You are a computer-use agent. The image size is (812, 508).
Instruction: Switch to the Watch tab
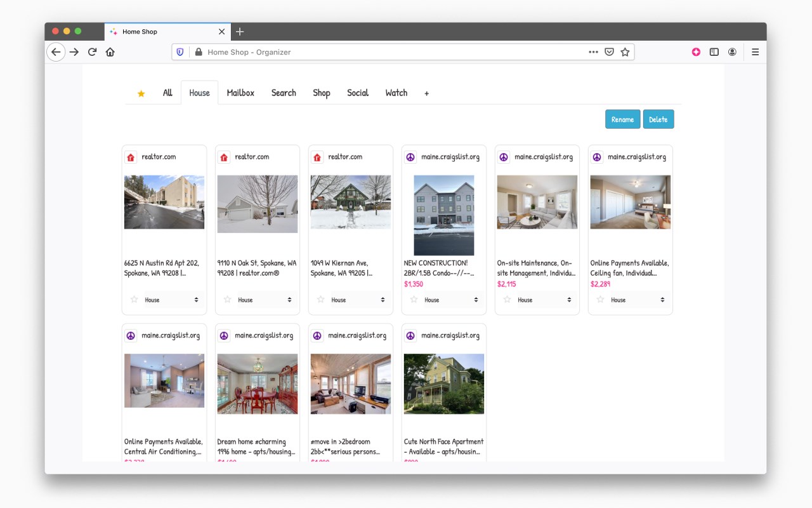[x=396, y=93]
